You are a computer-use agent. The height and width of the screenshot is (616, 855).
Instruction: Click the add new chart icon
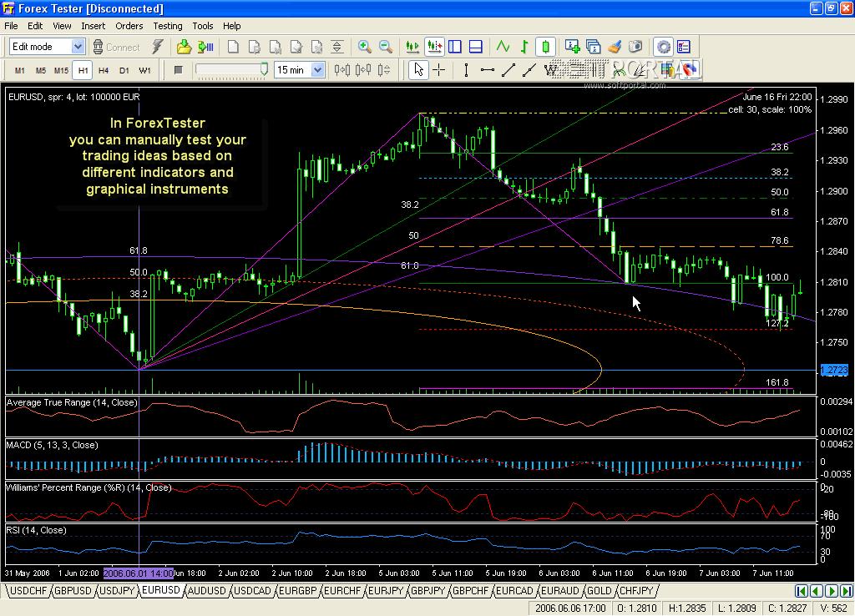click(573, 47)
